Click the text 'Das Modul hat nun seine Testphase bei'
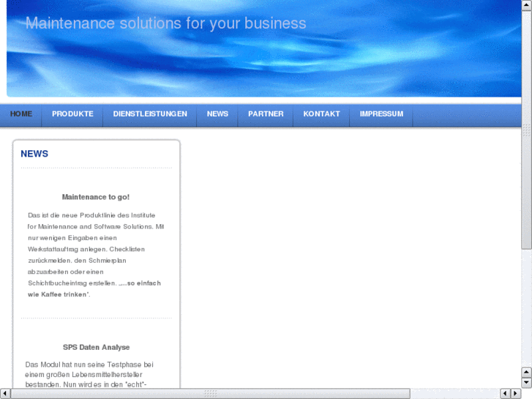This screenshot has height=399, width=532. [x=89, y=365]
